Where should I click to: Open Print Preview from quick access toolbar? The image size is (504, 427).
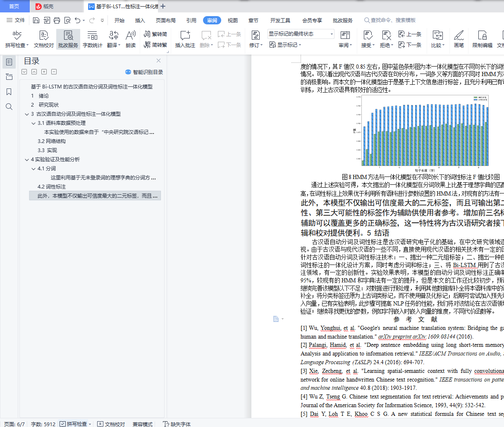point(67,20)
